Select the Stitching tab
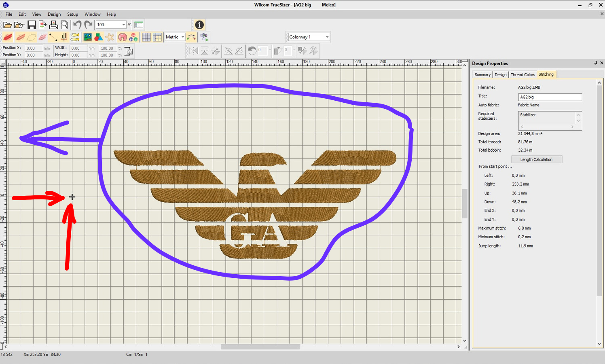Image resolution: width=605 pixels, height=364 pixels. point(546,74)
